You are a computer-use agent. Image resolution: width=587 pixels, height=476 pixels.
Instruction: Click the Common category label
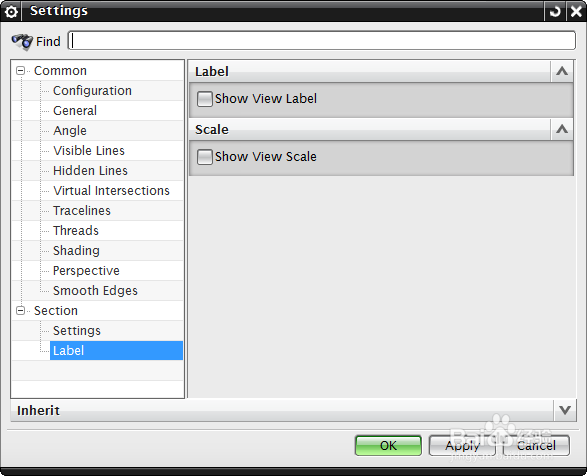(x=60, y=70)
